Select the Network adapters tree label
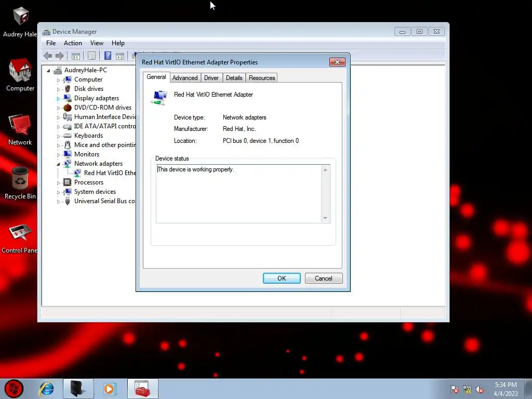 pos(98,164)
